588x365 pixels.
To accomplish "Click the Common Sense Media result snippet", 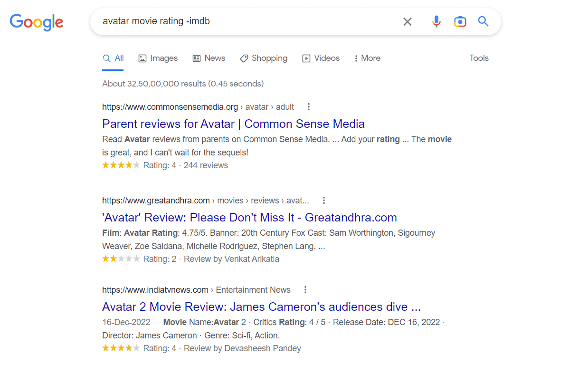I will click(277, 146).
